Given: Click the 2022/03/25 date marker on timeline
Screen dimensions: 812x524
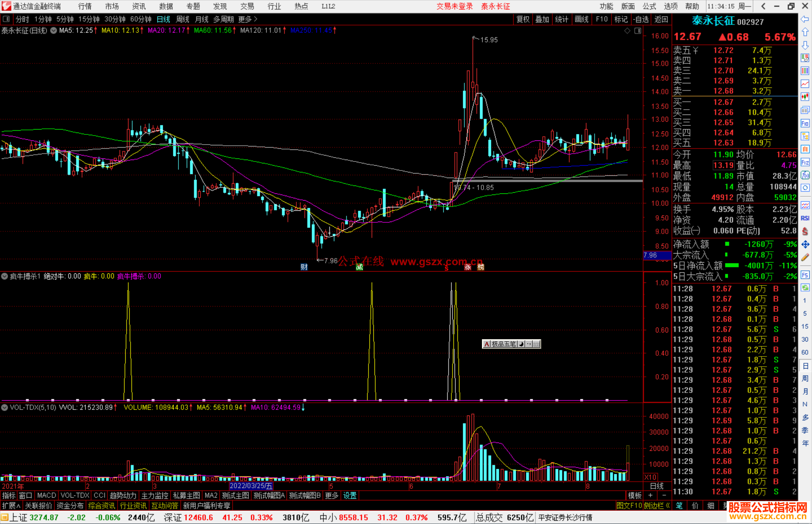Looking at the screenshot, I should tap(251, 486).
